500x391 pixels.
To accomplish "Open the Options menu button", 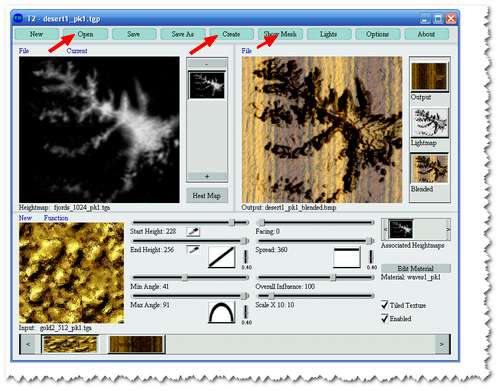I will click(x=377, y=34).
